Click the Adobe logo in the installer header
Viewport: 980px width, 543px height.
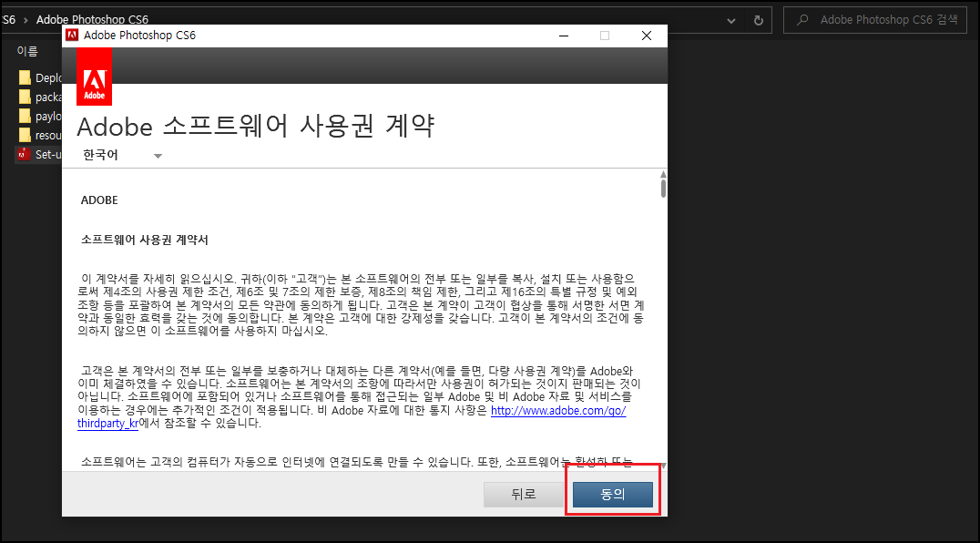tap(95, 77)
